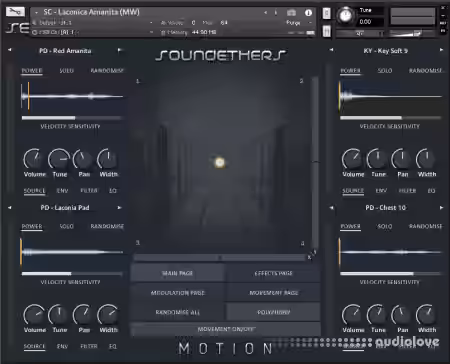Load next sound for PD - Chest 10
Viewport: 450px width, 364px height.
(x=441, y=207)
